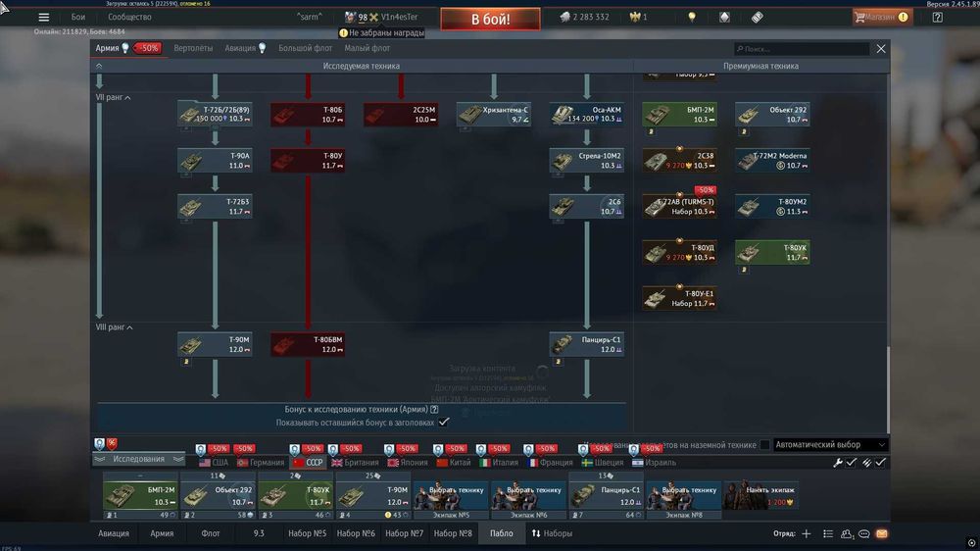980x551 pixels.
Task: Select the Хризантема-С vehicle
Action: (494, 115)
